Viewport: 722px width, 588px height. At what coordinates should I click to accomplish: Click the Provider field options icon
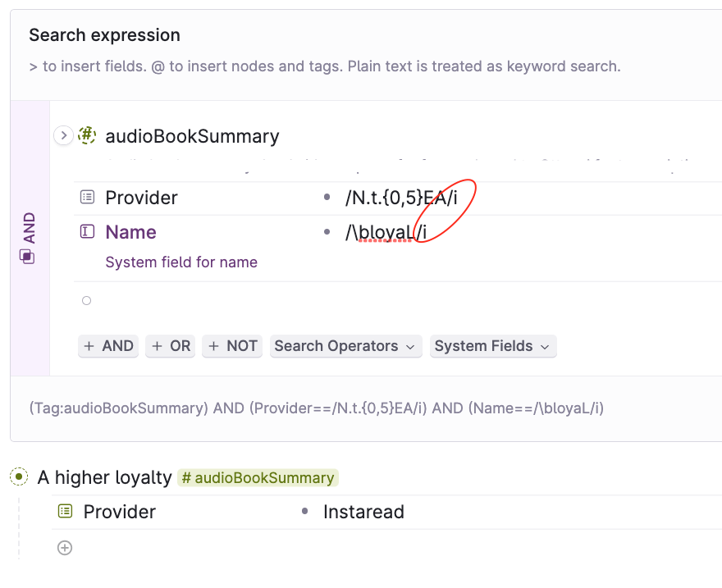click(87, 198)
